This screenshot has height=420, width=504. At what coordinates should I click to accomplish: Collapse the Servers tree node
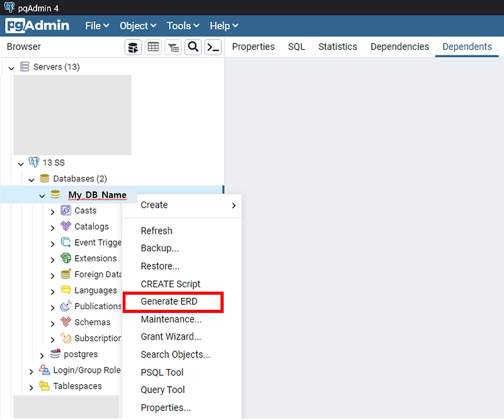pyautogui.click(x=11, y=67)
